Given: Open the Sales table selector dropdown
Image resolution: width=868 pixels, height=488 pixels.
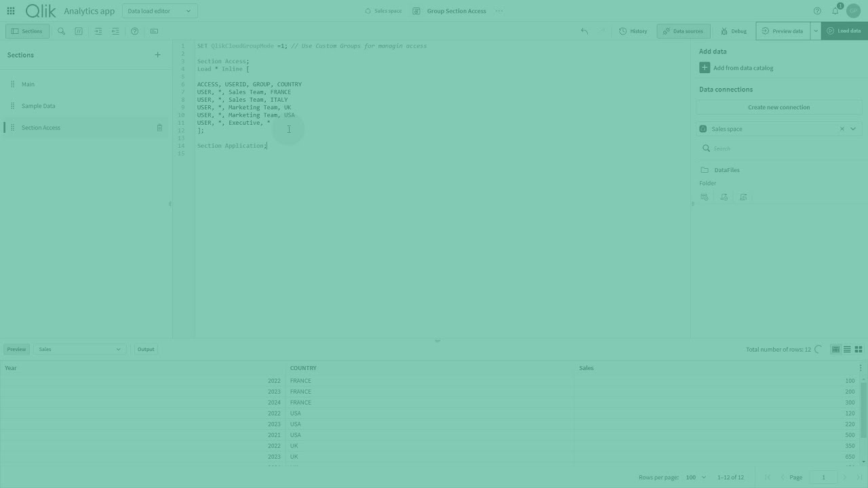Looking at the screenshot, I should tap(80, 349).
